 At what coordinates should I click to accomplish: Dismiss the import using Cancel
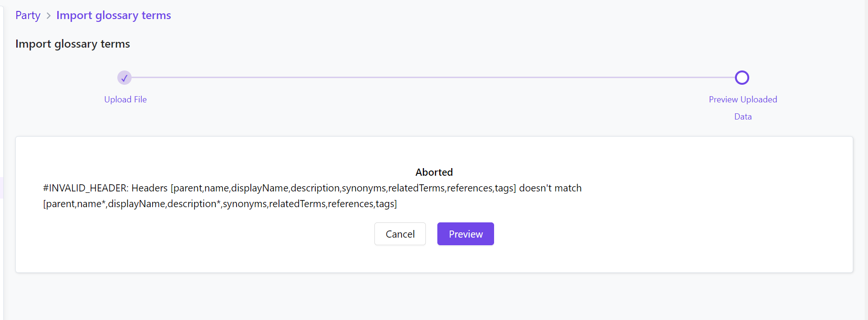400,234
